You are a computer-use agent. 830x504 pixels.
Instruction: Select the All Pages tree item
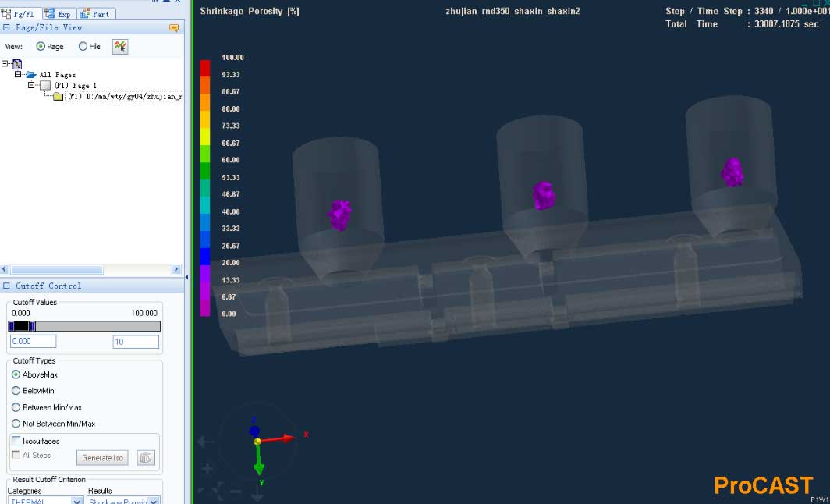(x=58, y=75)
